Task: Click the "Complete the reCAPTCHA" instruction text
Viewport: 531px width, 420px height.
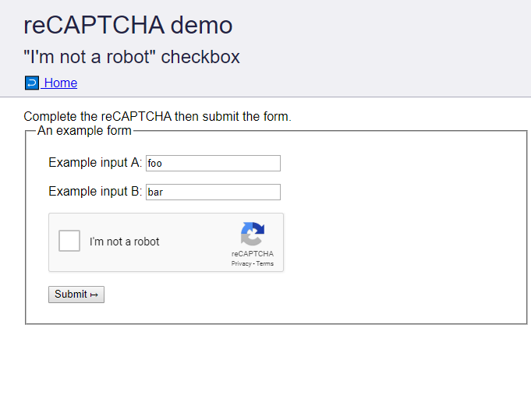Action: click(157, 117)
